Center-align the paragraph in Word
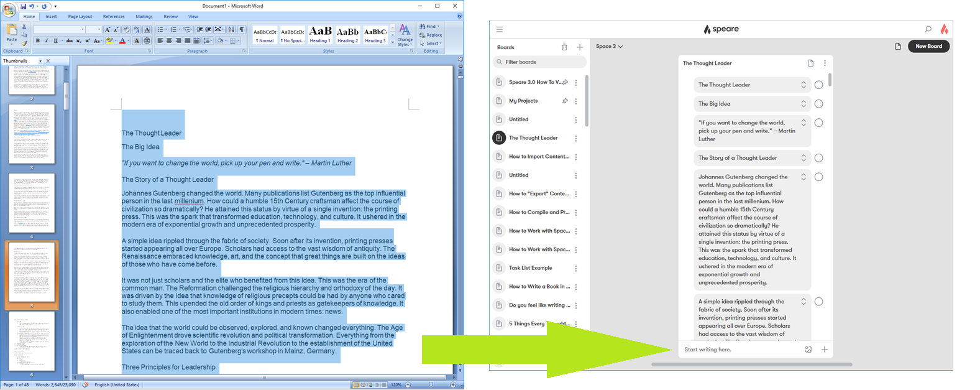The image size is (980, 390). 169,41
